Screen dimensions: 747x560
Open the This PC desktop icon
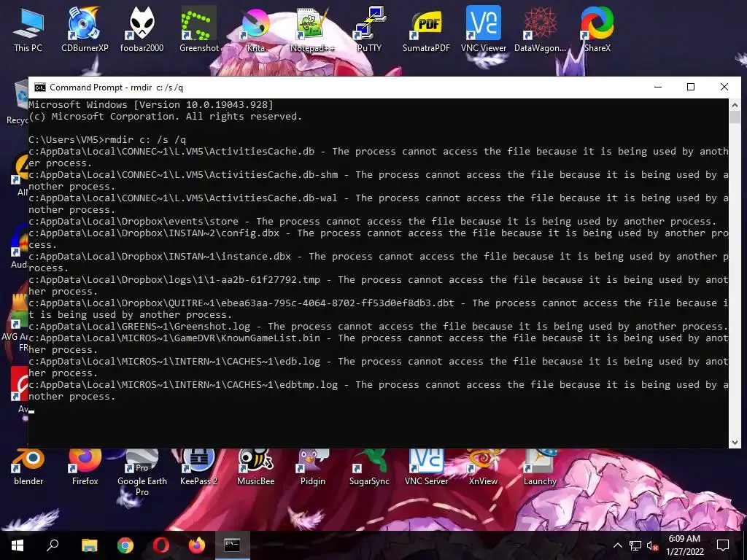point(28,29)
